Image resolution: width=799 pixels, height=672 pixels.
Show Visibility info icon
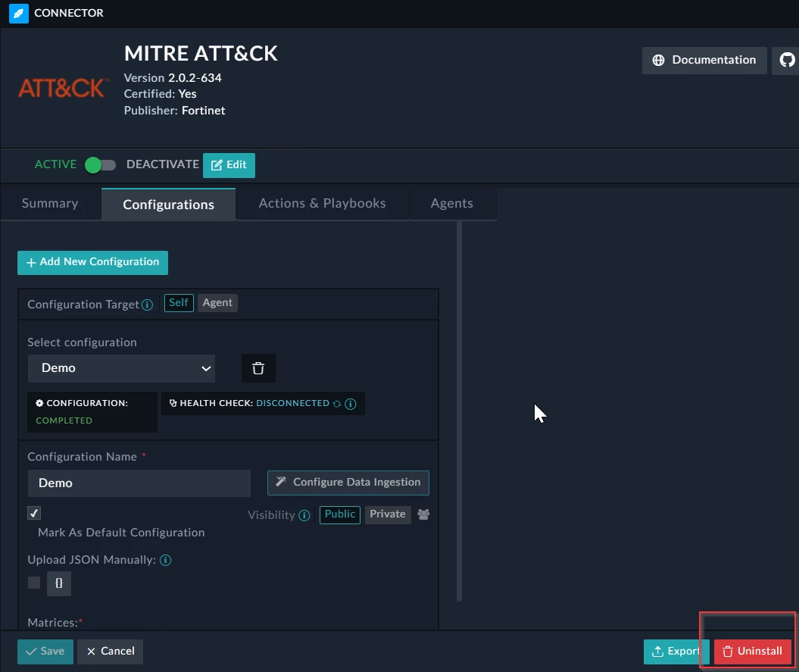[304, 515]
